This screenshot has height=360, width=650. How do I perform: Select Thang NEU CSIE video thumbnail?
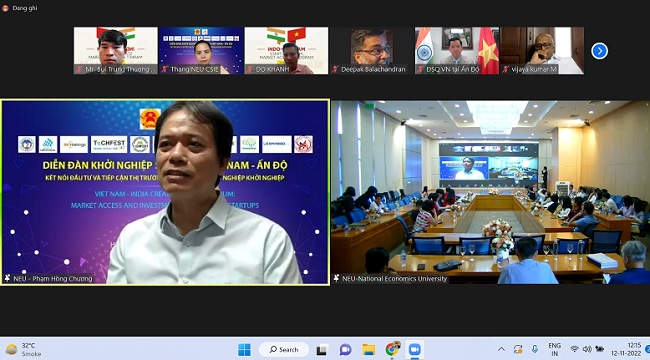point(201,51)
